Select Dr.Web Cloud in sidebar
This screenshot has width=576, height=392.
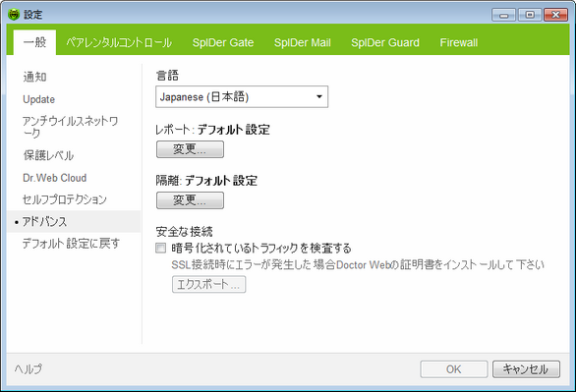(x=54, y=178)
